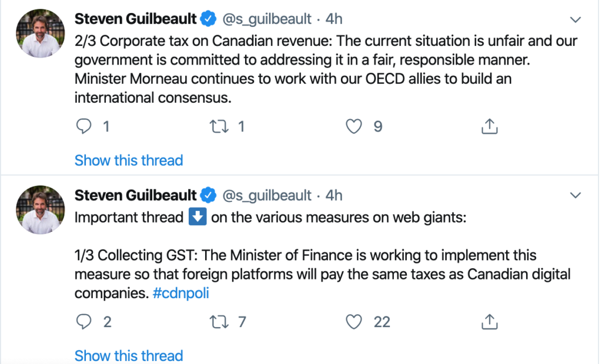
Task: Open Steven Guilbeault name on first tweet
Action: 136,19
